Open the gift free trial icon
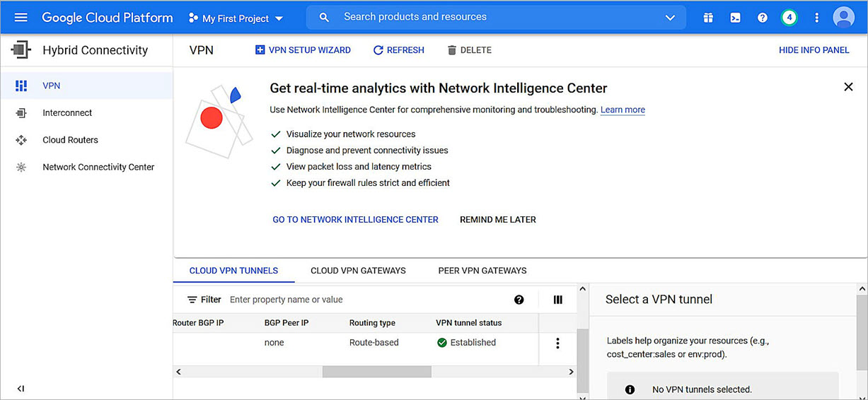Viewport: 868px width, 400px height. pos(708,18)
